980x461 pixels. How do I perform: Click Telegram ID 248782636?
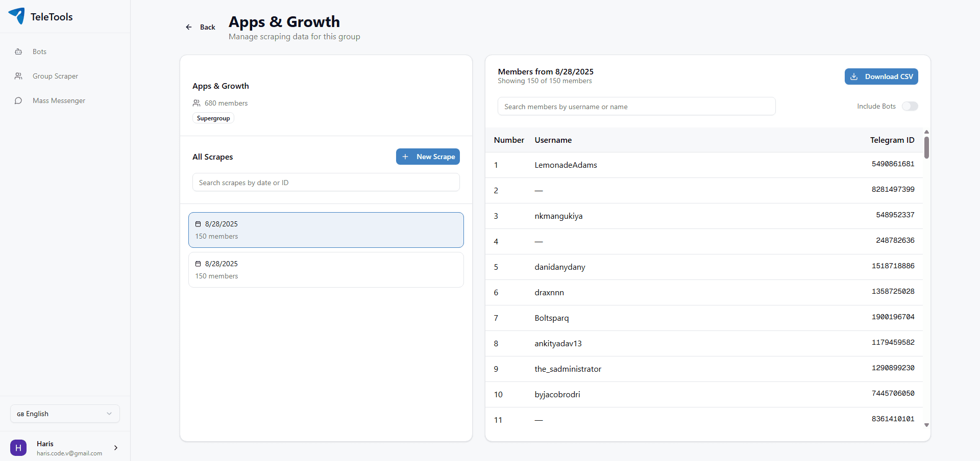click(895, 240)
